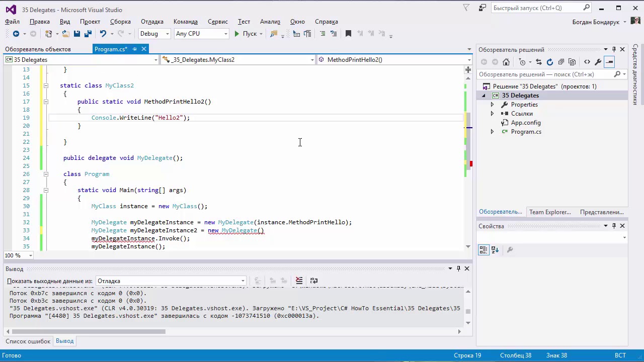Click Clear All icon in Output panel

(299, 281)
